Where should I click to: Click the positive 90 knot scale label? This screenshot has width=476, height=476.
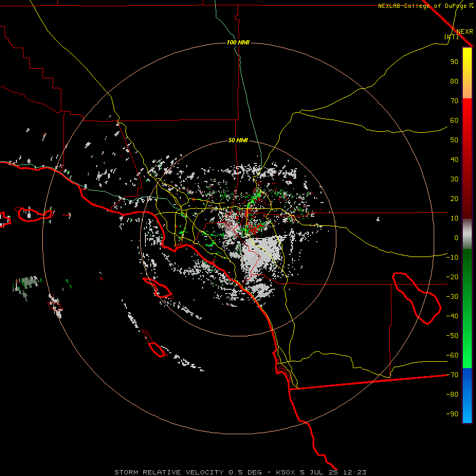(454, 62)
